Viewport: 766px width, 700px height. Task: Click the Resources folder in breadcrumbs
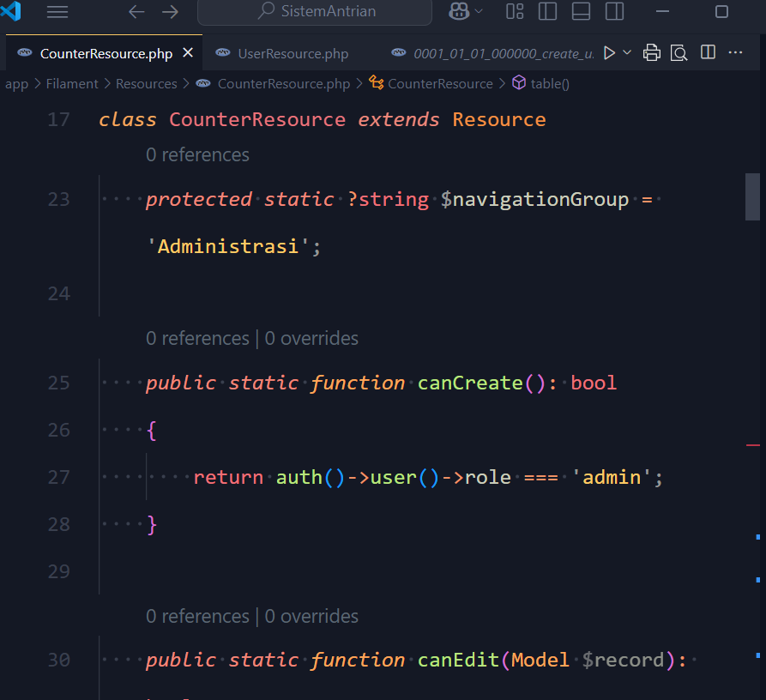click(146, 83)
